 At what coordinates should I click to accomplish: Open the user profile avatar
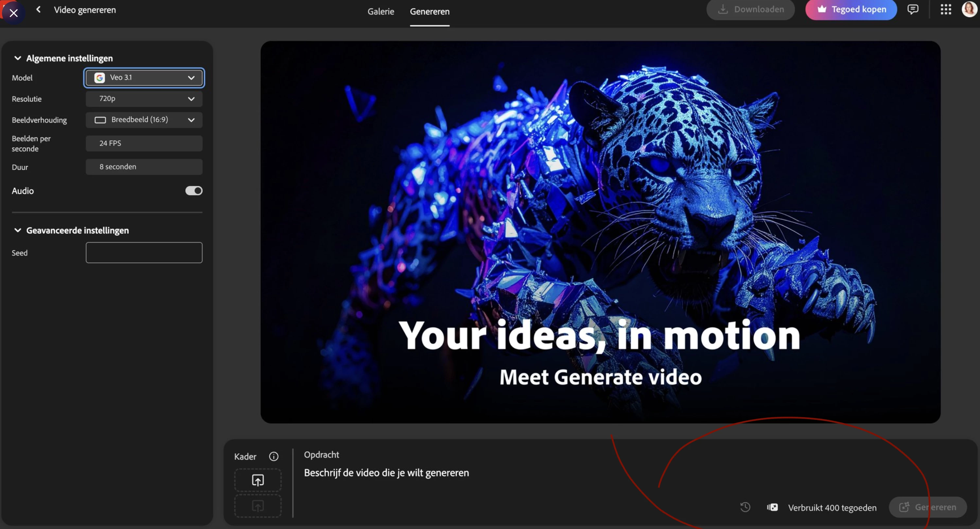pos(969,9)
